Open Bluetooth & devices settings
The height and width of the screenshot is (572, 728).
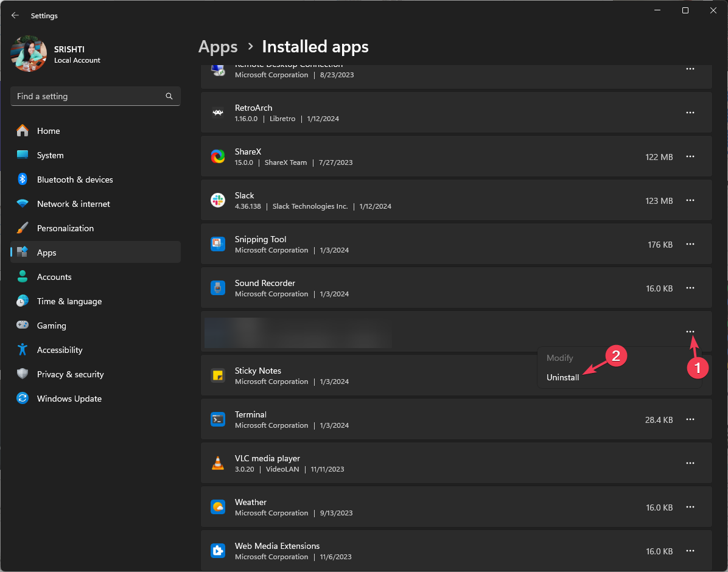tap(96, 180)
